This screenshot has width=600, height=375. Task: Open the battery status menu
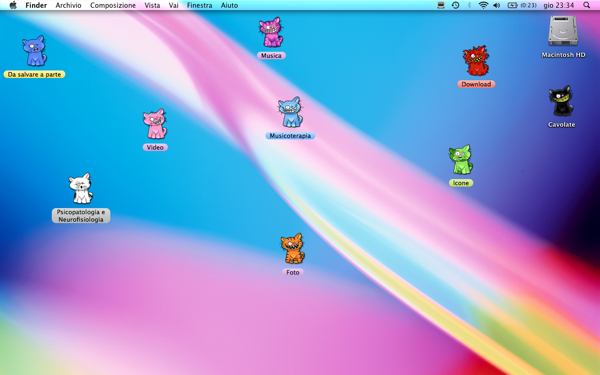[x=522, y=5]
